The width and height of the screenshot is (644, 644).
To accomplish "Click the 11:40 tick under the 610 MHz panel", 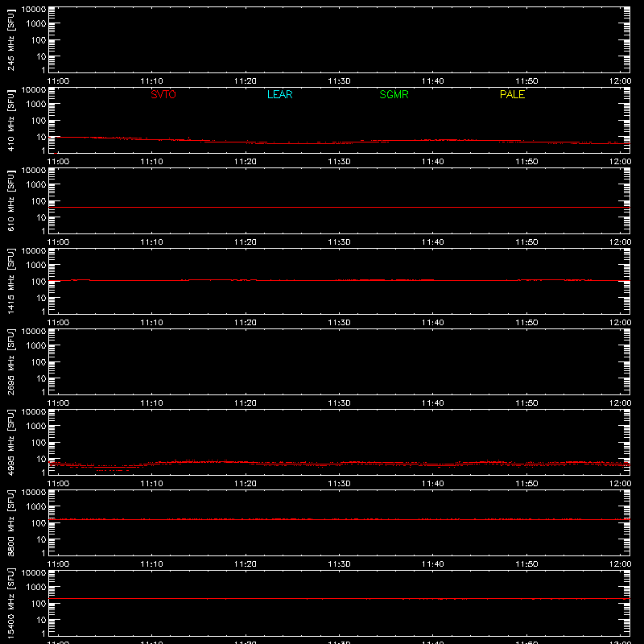I will (433, 242).
